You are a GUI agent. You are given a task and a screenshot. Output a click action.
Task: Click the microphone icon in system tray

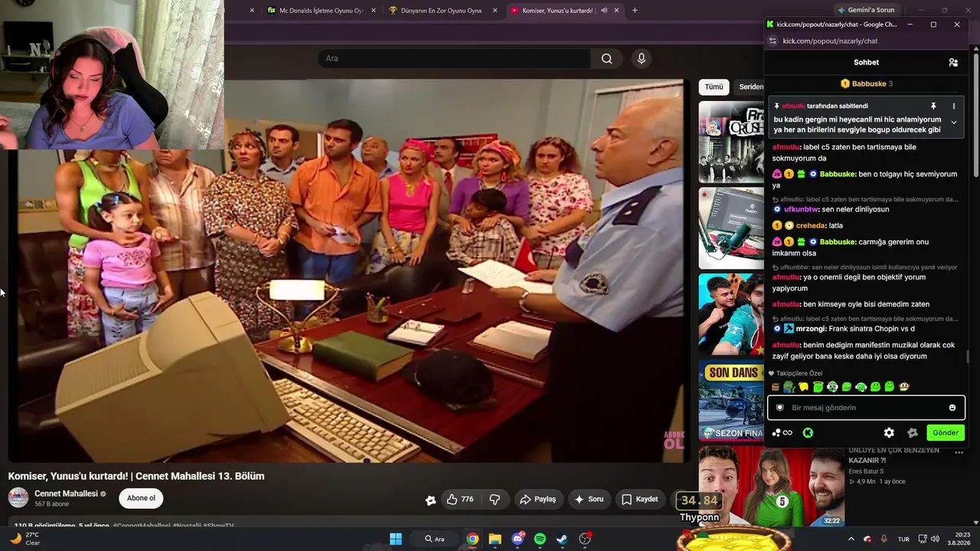click(x=884, y=539)
